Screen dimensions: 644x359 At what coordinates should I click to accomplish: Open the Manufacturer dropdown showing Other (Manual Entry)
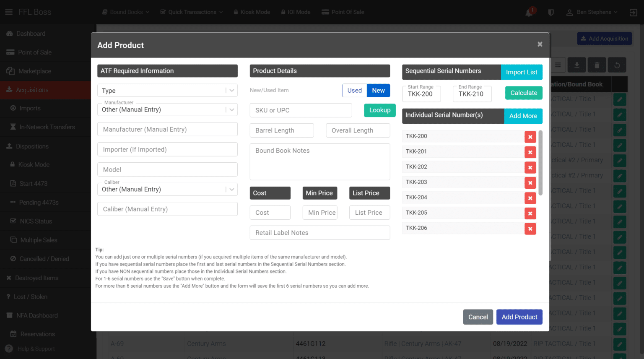click(167, 109)
